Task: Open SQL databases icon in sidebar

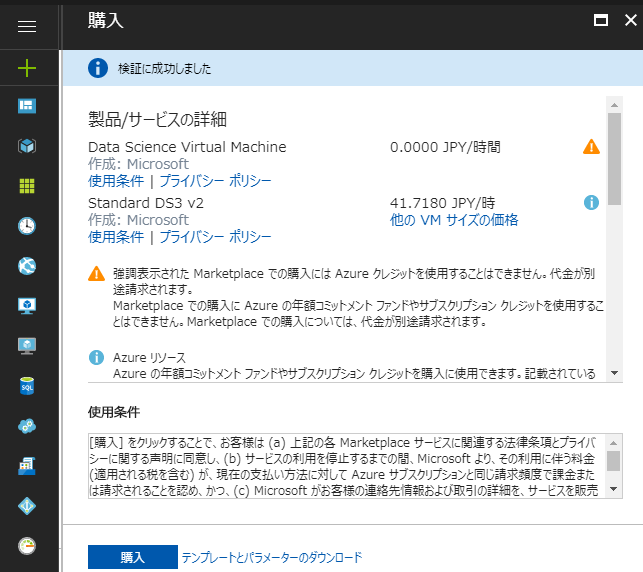Action: [27, 386]
